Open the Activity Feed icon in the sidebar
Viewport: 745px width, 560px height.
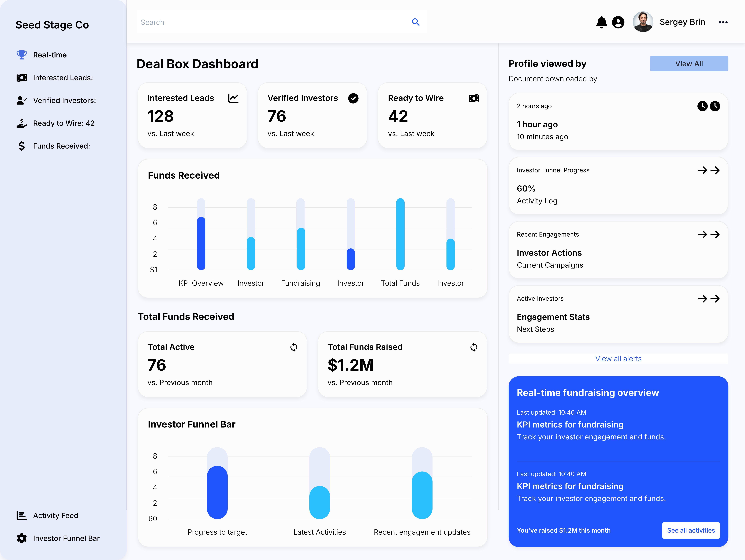click(22, 515)
